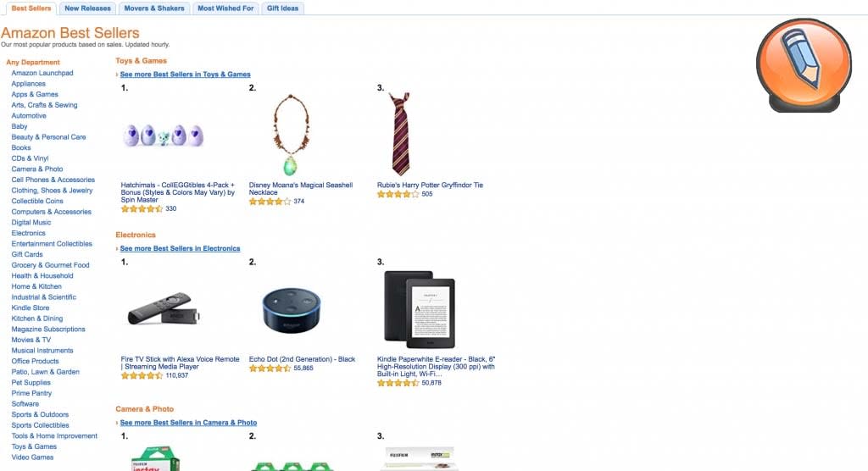Open the Hatchimals CollEGGtibles product image
Screen dimensions: 868x471
[164, 136]
